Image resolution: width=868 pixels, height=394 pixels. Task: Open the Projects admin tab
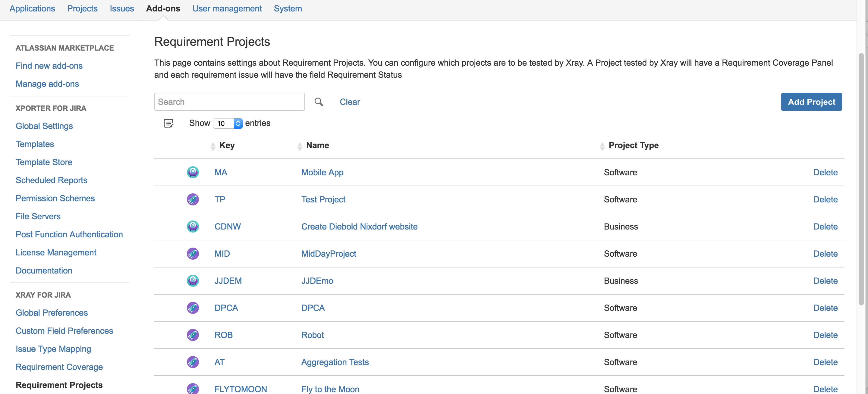point(82,8)
